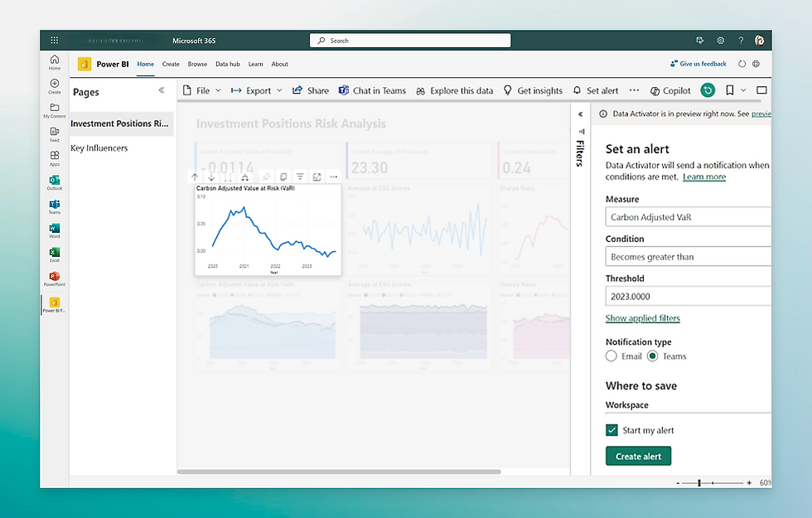Open the Measure dropdown showing Carbon Adjusted VaR
This screenshot has height=518, width=812.
point(689,216)
